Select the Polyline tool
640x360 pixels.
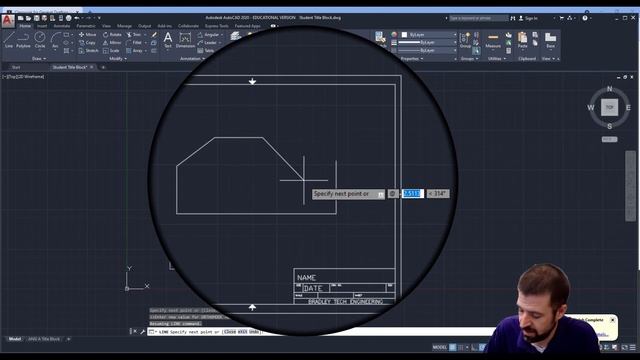23,40
